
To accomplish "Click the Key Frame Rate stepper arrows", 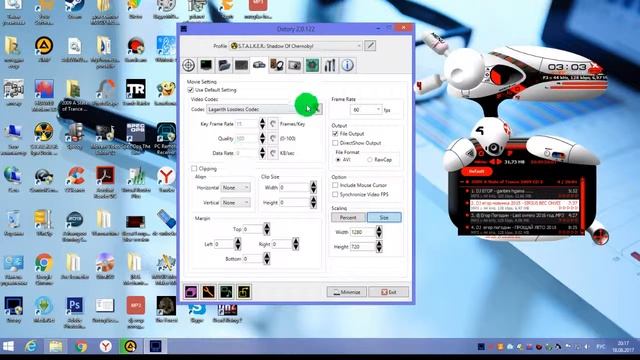I will coord(262,124).
